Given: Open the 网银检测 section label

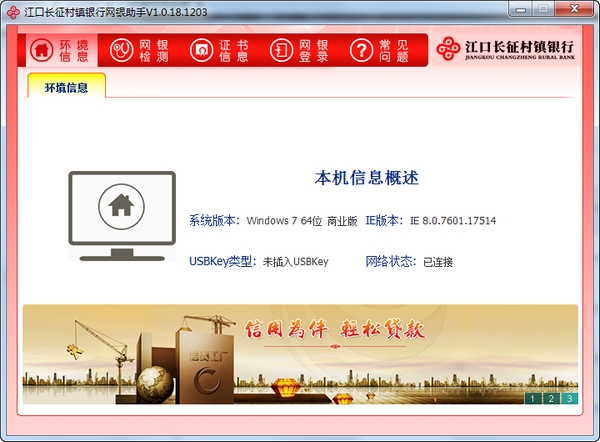Looking at the screenshot, I should (154, 51).
